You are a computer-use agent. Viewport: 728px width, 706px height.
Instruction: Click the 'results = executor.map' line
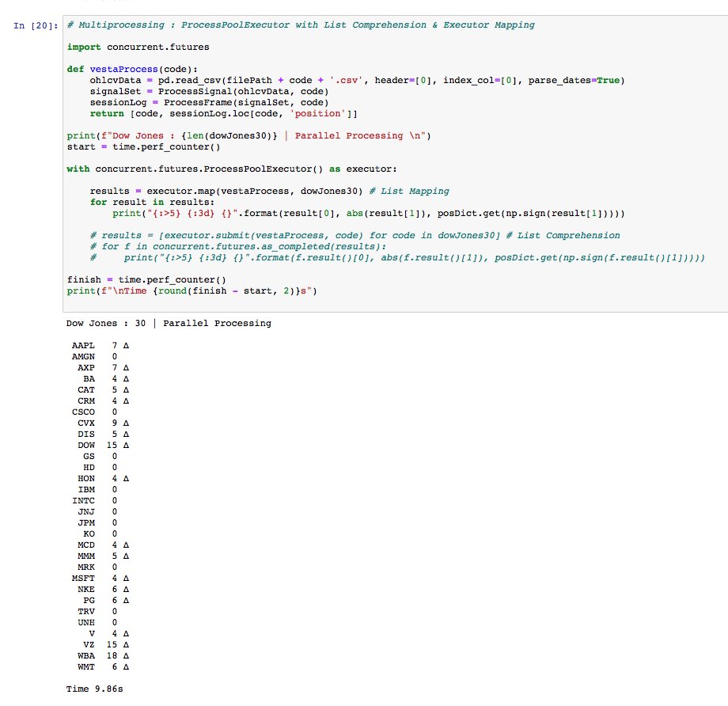[x=269, y=191]
